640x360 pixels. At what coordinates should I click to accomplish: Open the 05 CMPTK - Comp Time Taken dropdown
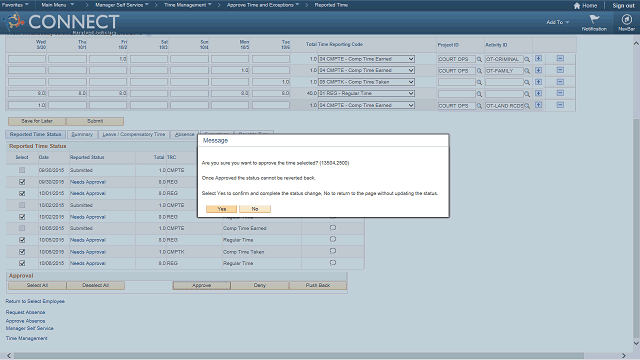(x=366, y=82)
